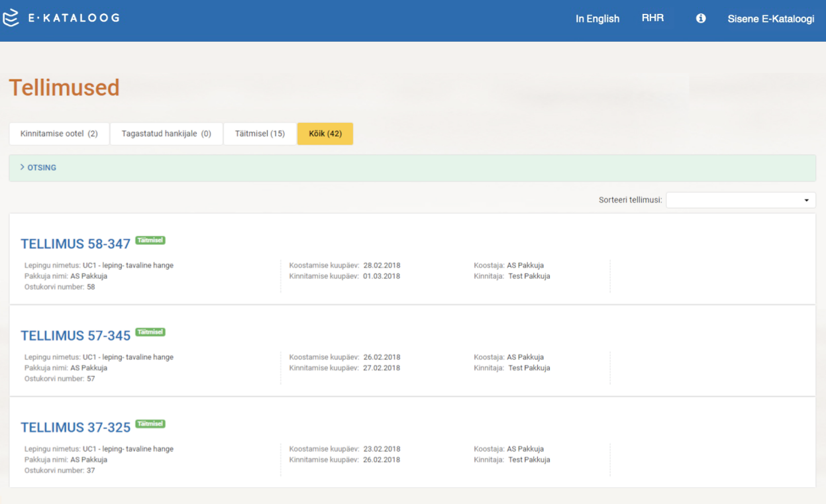
Task: Click the E-Kataloog logo icon
Action: point(11,19)
